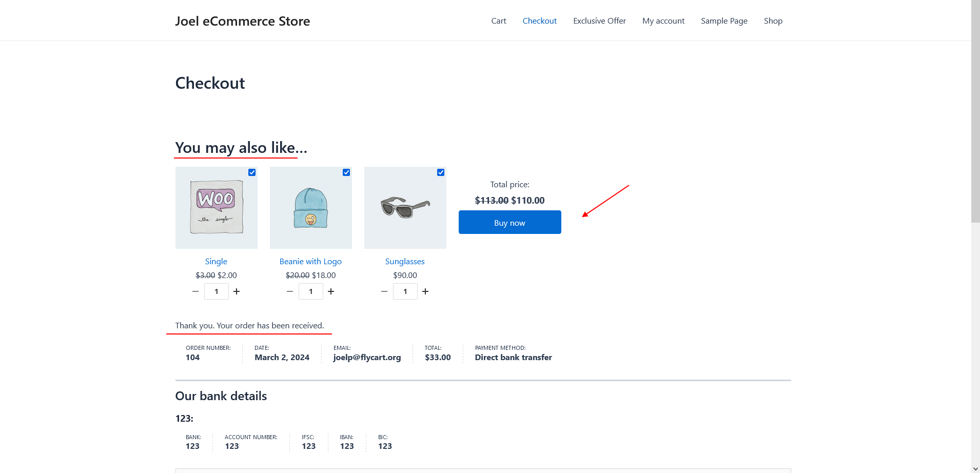Increase Single product quantity with plus icon
The width and height of the screenshot is (980, 473).
[237, 291]
